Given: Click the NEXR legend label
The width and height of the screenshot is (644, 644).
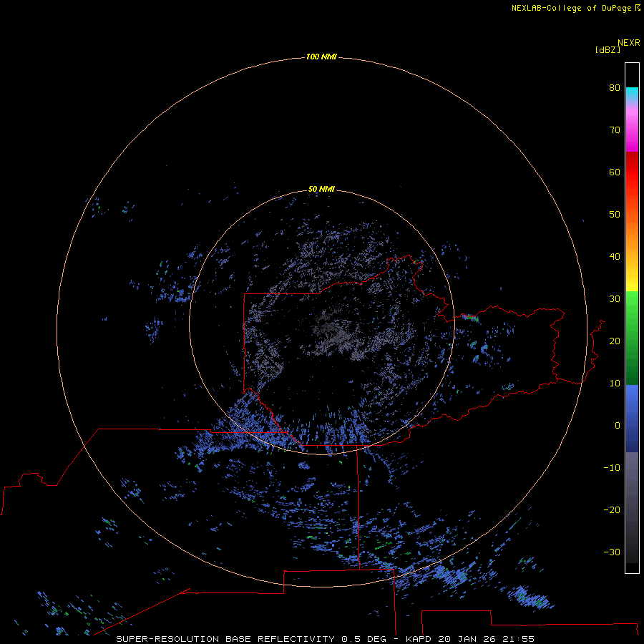Looking at the screenshot, I should 629,43.
